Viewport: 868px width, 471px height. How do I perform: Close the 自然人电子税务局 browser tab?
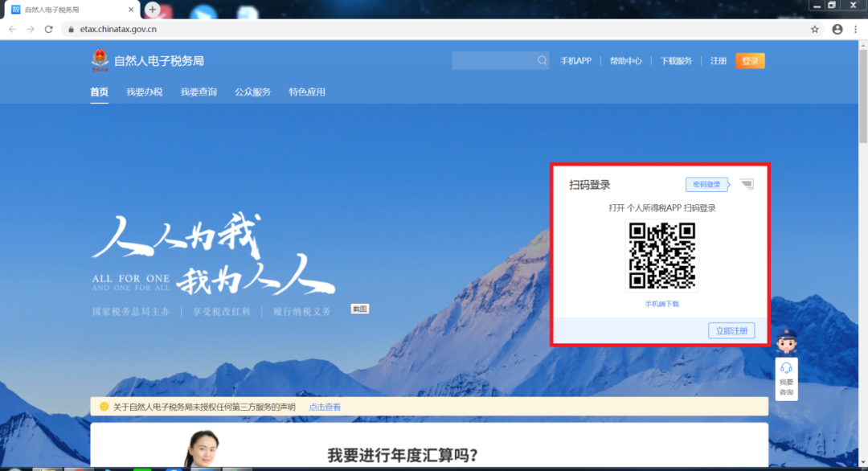coord(131,10)
